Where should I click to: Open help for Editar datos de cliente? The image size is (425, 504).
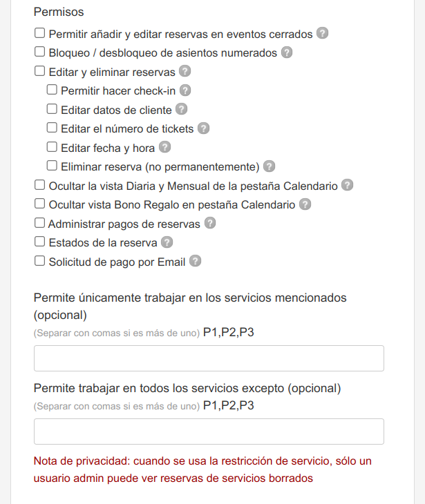point(181,109)
